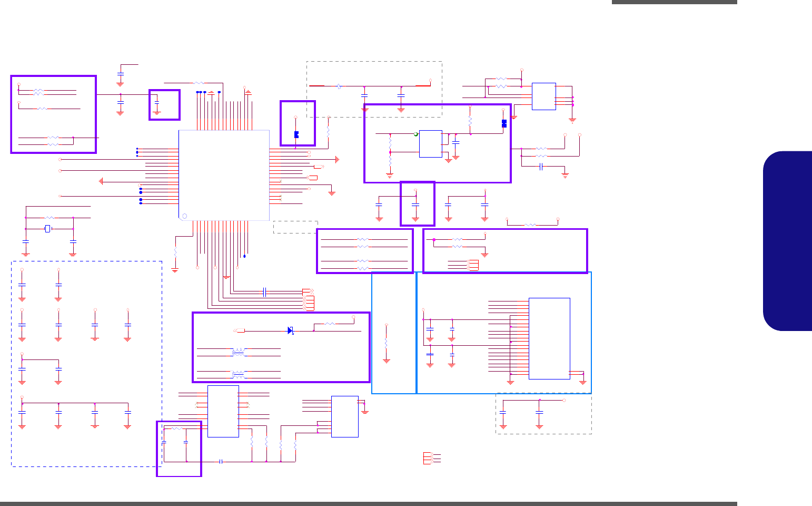Click the sideways ground symbol left of the main chip

point(101,181)
